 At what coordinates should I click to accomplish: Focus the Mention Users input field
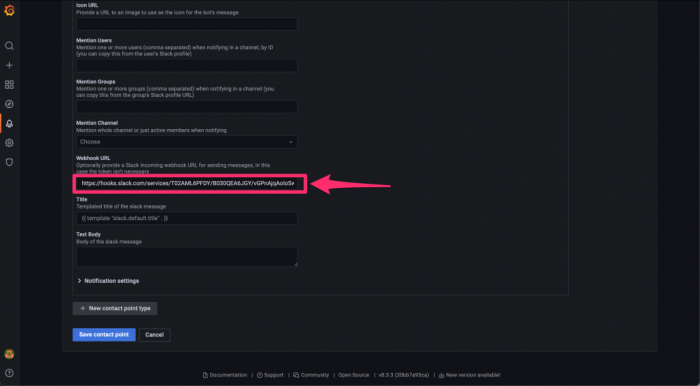tap(187, 66)
